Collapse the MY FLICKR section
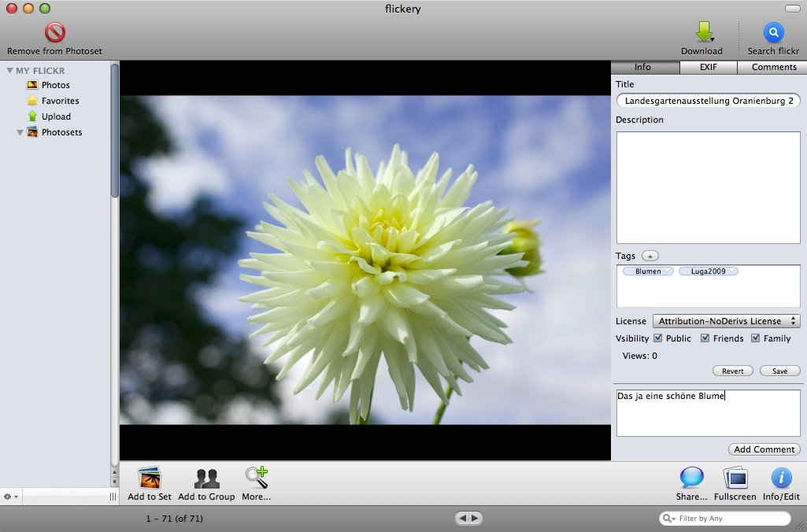 [9, 71]
